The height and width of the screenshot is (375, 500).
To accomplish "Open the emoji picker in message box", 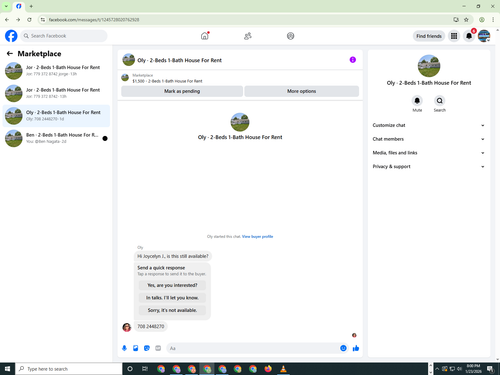I will [x=343, y=348].
